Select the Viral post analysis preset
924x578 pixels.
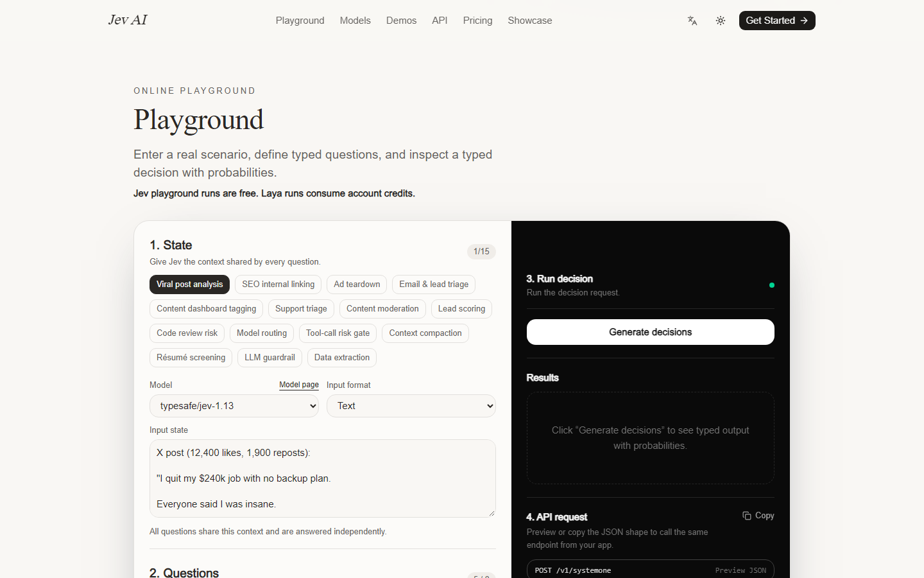click(x=190, y=285)
